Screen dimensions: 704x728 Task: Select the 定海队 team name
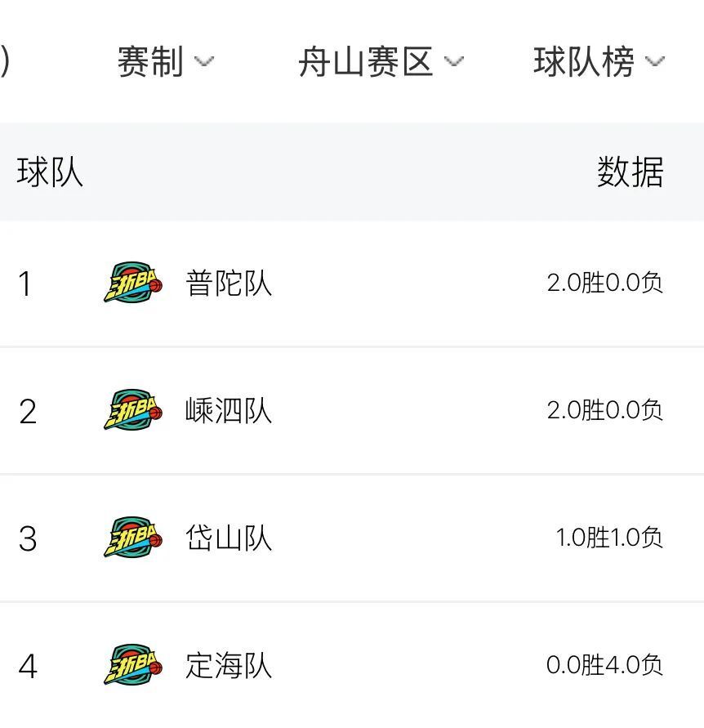[x=229, y=665]
